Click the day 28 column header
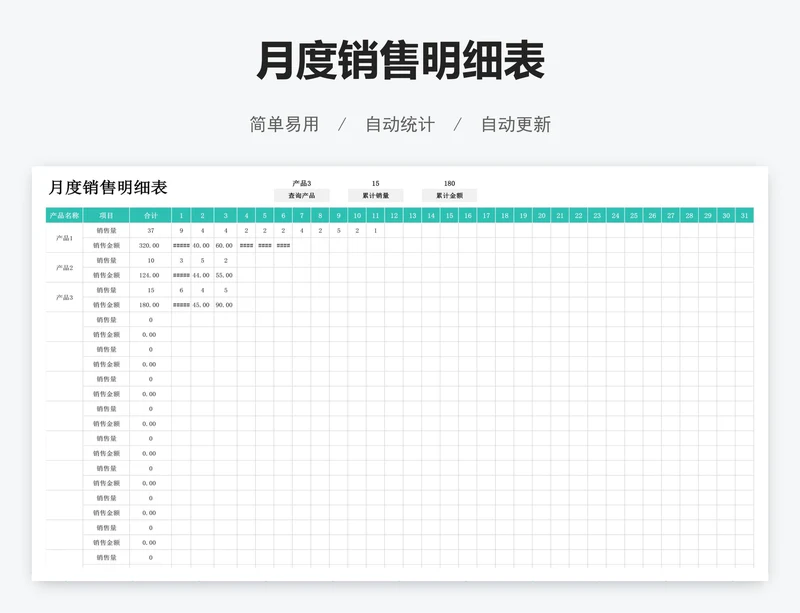 [x=689, y=215]
